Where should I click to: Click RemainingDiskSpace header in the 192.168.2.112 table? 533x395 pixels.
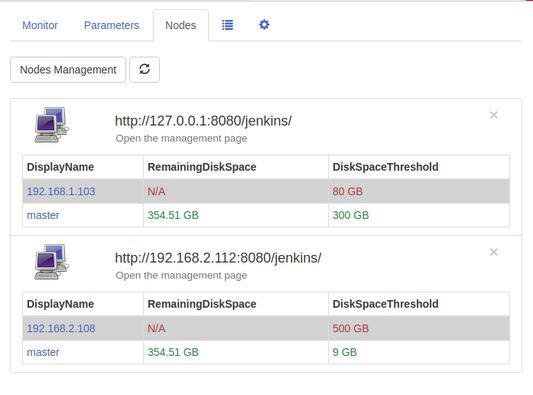click(202, 304)
